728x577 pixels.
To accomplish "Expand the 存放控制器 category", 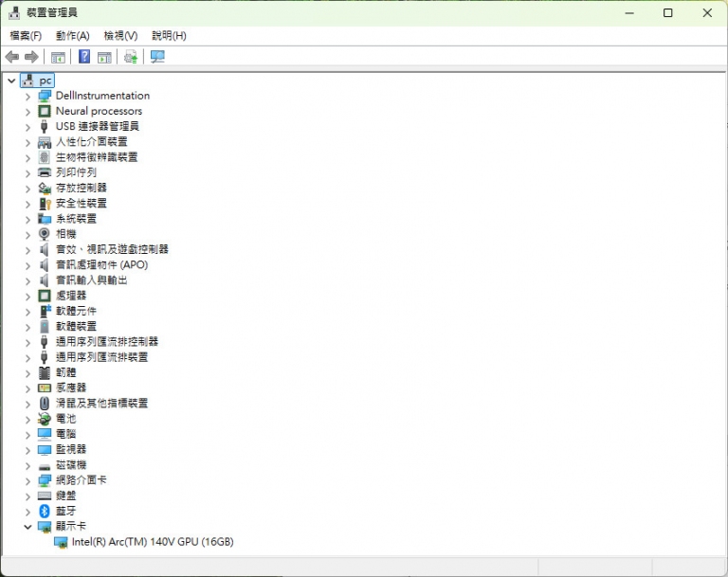I will 27,189.
